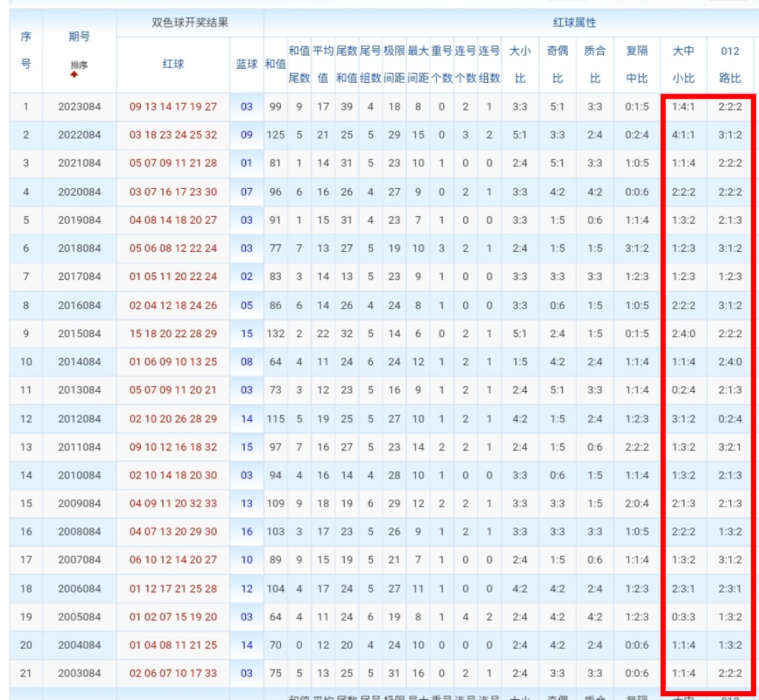Screen dimensions: 759x700
Task: Select issue number 2020084
Action: [x=79, y=192]
